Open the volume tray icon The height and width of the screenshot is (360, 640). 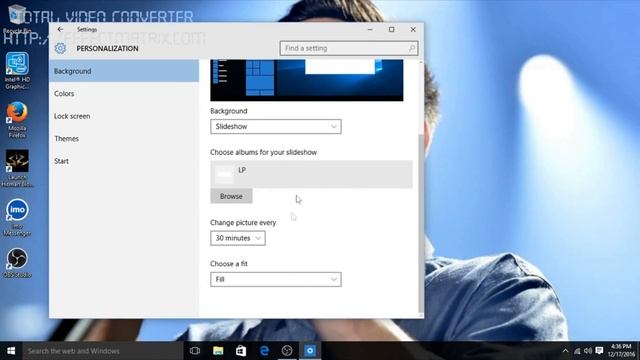pos(588,351)
